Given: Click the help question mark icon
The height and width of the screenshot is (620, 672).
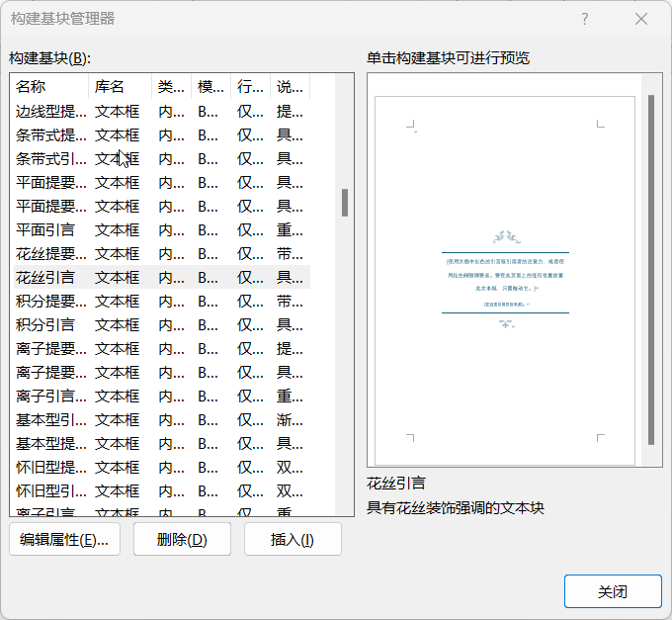Looking at the screenshot, I should point(585,19).
